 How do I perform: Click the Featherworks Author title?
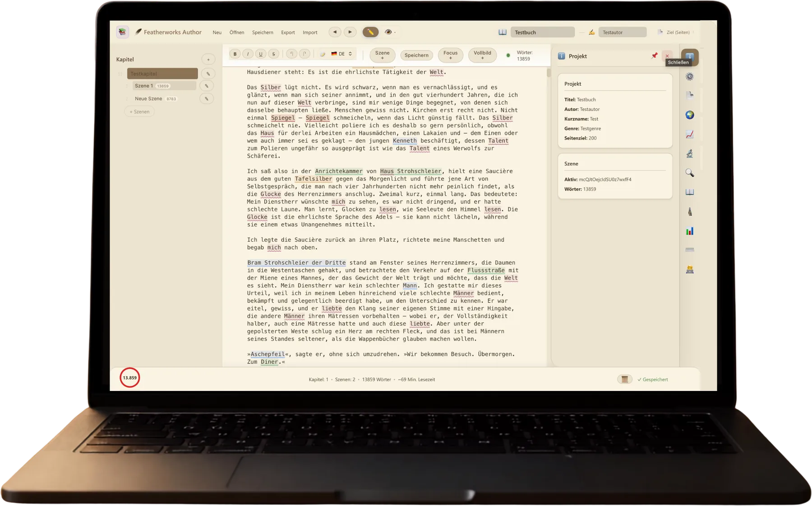tap(172, 32)
